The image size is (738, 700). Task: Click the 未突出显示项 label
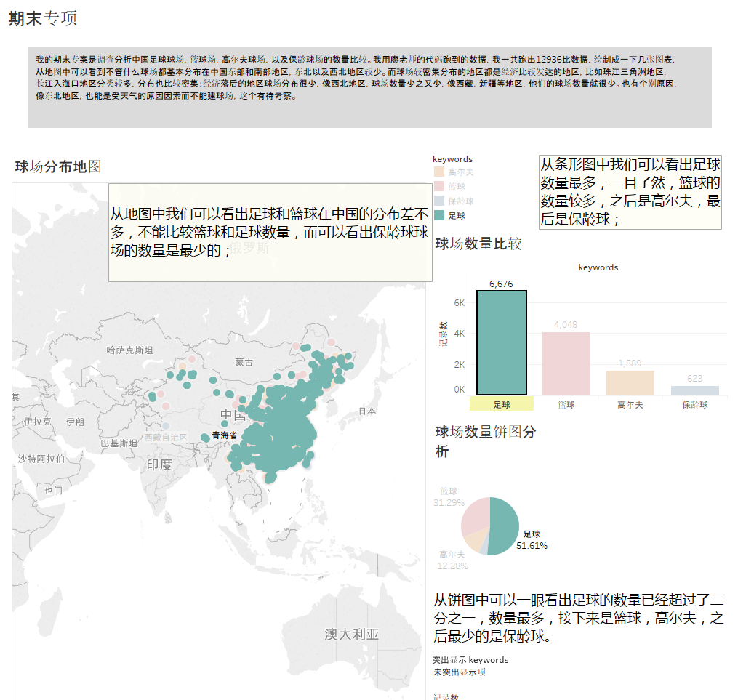point(459,672)
